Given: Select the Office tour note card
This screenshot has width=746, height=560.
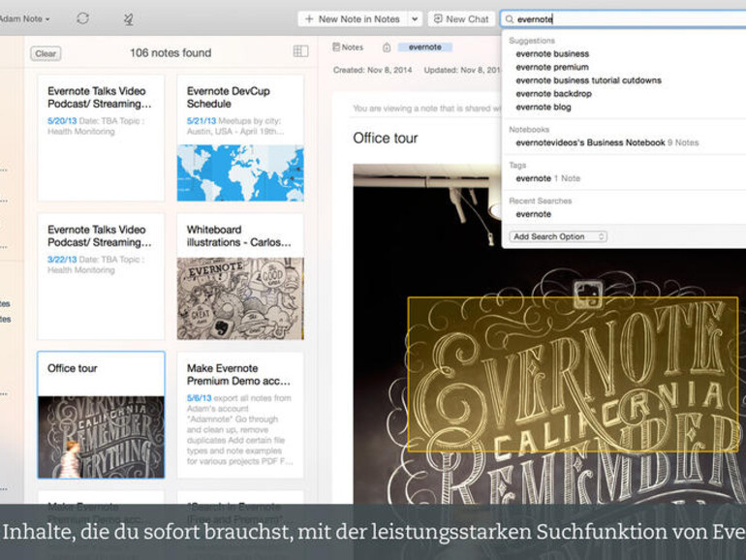Looking at the screenshot, I should pos(101,415).
